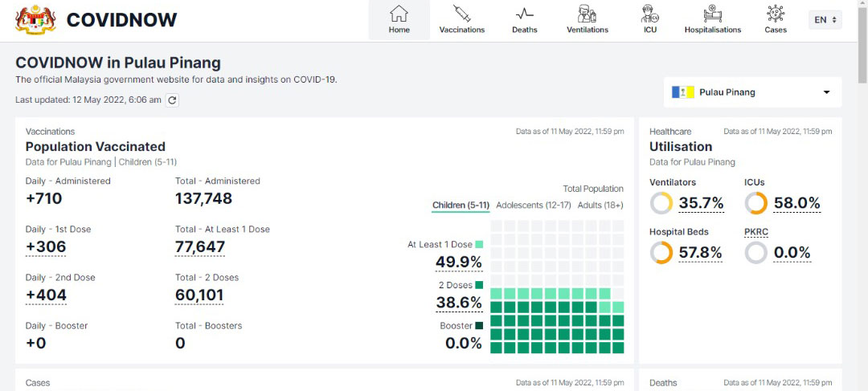This screenshot has height=391, width=868.
Task: Go to Cases via the virus icon
Action: point(776,13)
